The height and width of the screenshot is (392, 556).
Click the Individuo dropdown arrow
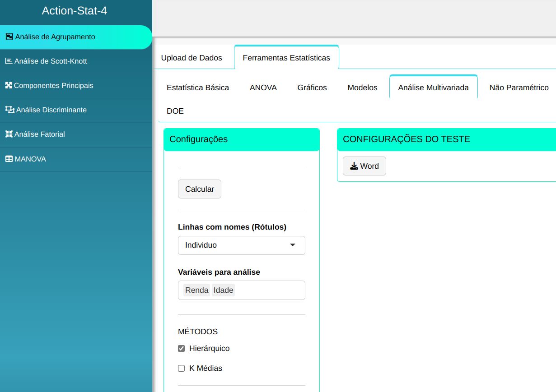click(x=292, y=245)
